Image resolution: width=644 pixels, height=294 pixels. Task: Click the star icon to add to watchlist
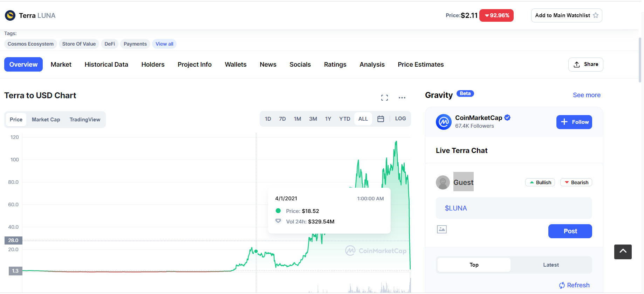[596, 15]
